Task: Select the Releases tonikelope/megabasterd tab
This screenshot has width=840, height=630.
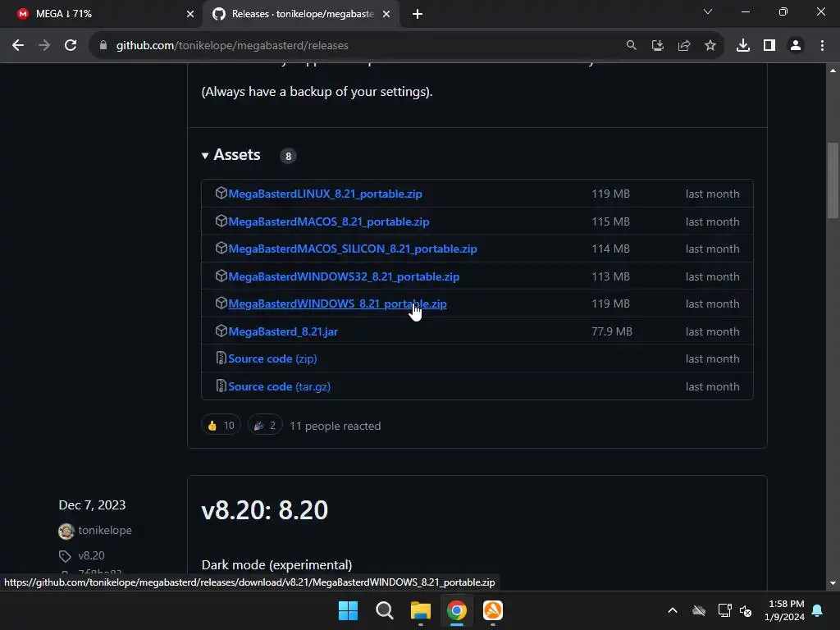Action: click(x=300, y=14)
